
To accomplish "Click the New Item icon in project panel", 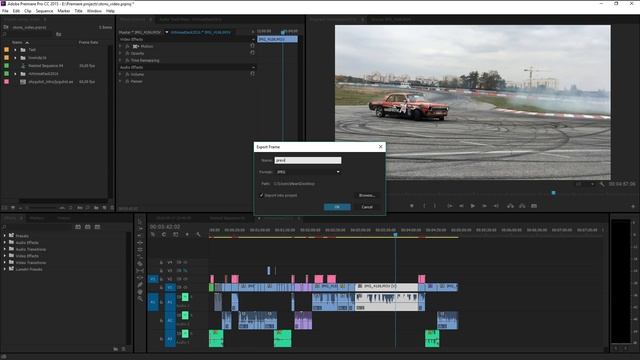I will pos(104,208).
